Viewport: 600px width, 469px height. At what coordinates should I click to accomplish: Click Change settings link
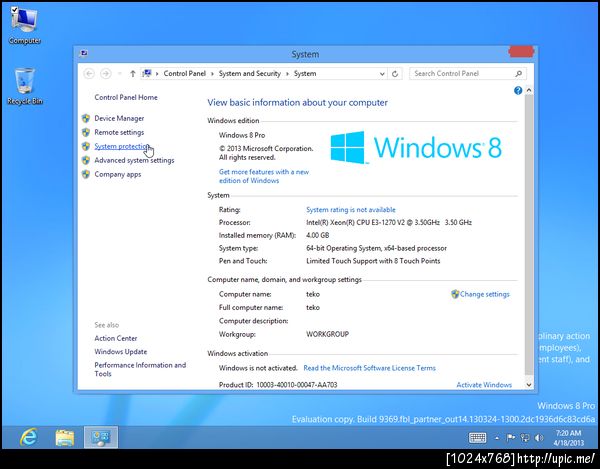(484, 294)
